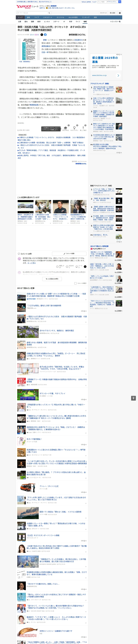This screenshot has width=138, height=644.
Task: Click the 石地霊園 ad arrow chevron
Action: [118, 75]
